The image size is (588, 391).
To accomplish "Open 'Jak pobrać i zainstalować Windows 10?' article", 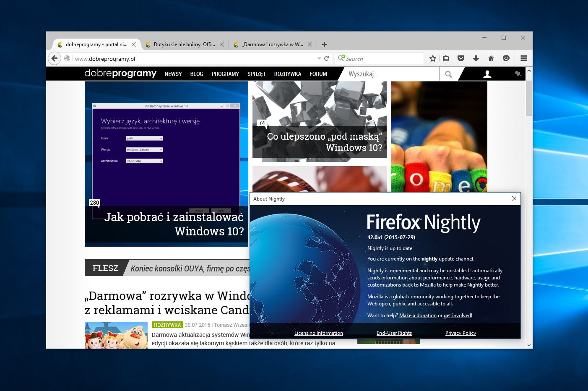I will pyautogui.click(x=174, y=224).
